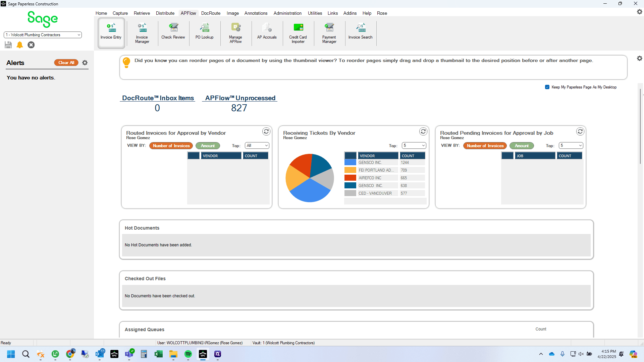644x362 pixels.
Task: Click Clear All alerts button
Action: [66, 63]
